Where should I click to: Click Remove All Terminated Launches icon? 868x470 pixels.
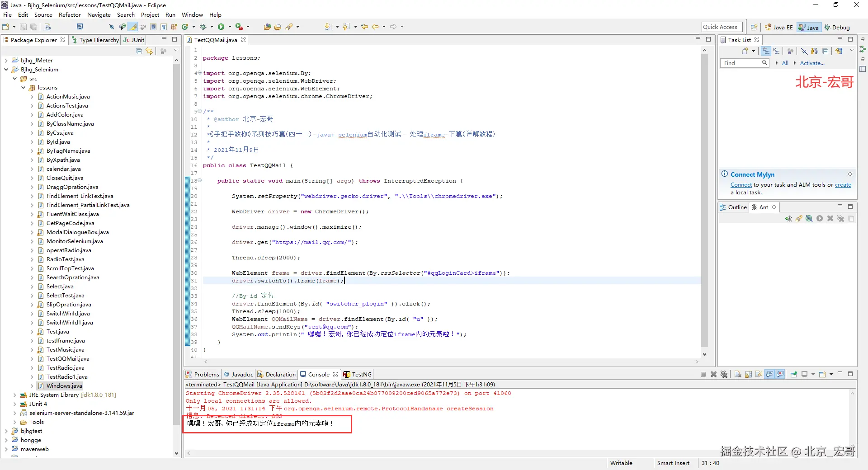click(724, 374)
